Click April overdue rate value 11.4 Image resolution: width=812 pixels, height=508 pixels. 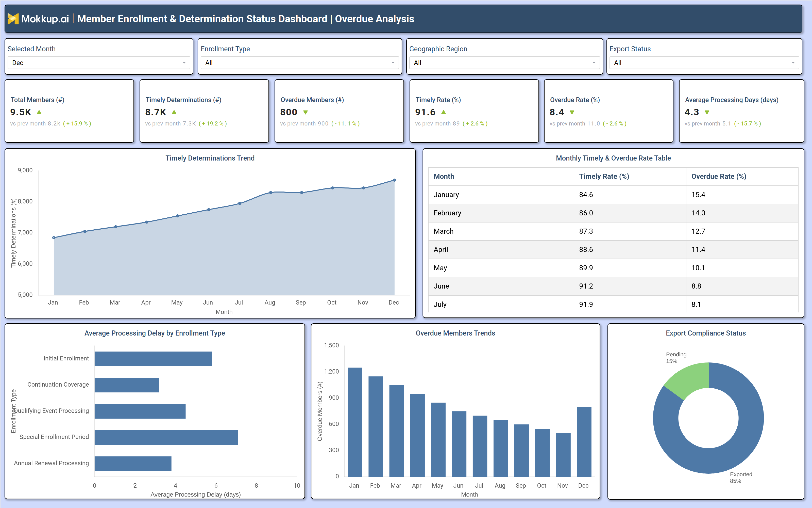698,250
